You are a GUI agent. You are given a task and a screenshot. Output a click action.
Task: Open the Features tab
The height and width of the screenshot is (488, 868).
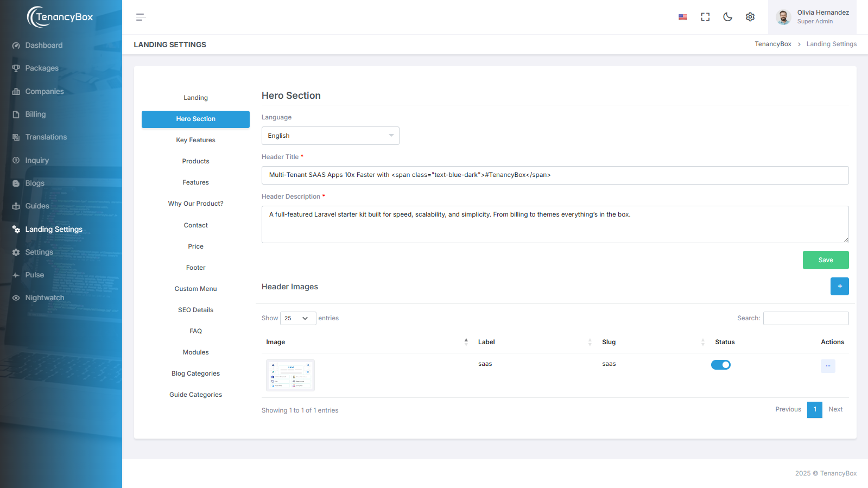pyautogui.click(x=195, y=183)
